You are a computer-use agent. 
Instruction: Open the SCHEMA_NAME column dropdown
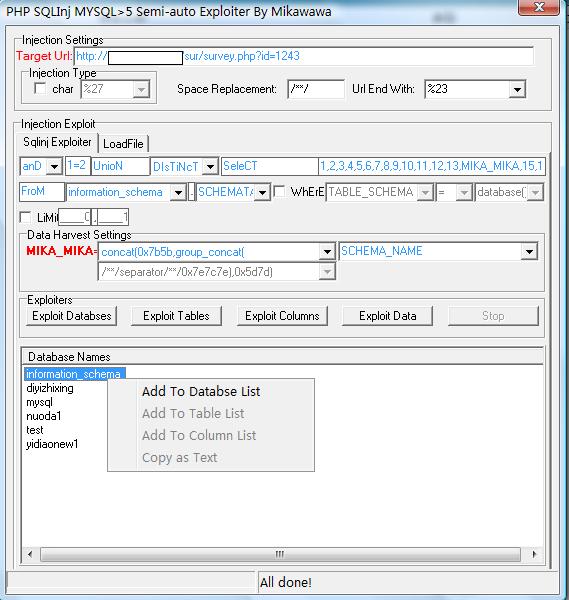(x=529, y=251)
